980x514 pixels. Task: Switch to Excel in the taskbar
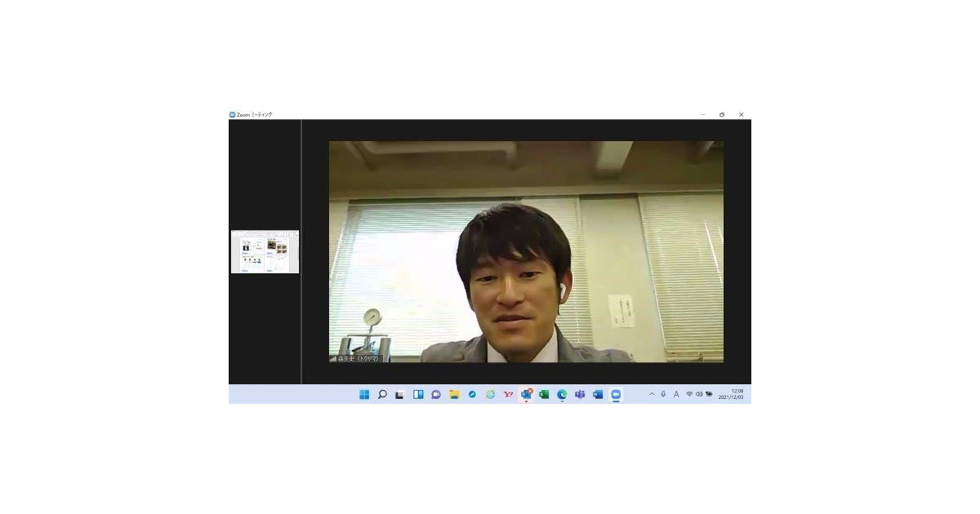click(544, 395)
